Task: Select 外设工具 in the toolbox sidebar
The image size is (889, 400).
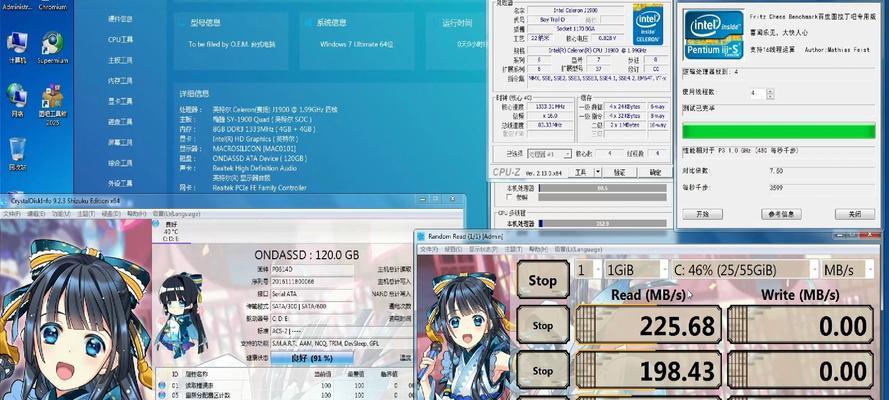Action: [x=120, y=184]
